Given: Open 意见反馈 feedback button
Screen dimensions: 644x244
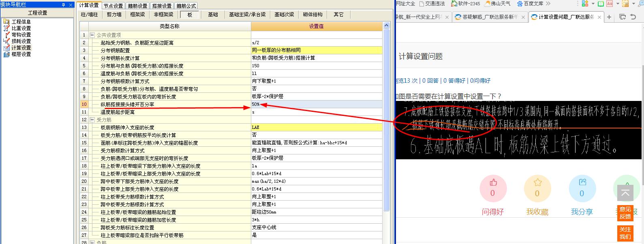Looking at the screenshot, I should (x=625, y=213).
